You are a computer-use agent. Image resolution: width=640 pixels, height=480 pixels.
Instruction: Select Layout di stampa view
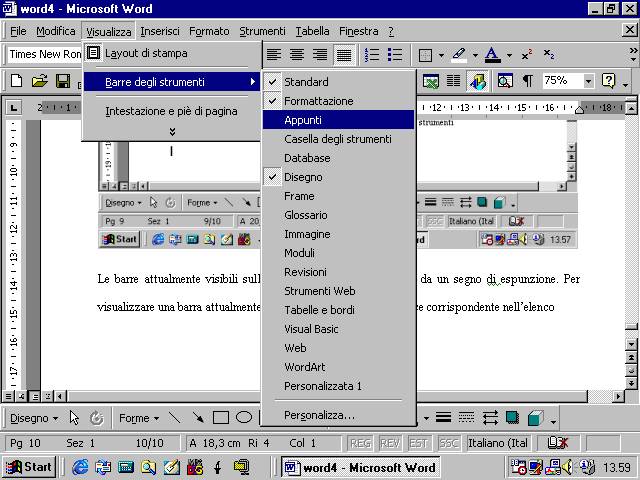172,53
